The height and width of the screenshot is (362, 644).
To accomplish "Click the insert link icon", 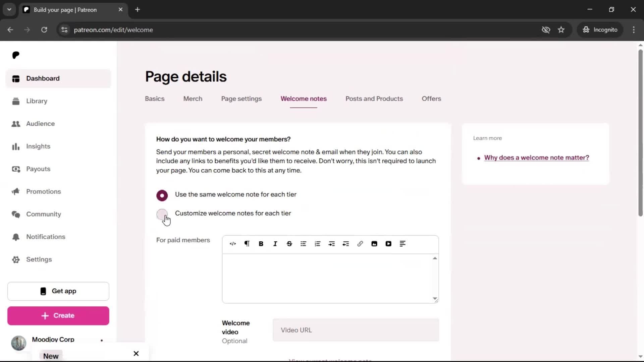I will [360, 244].
